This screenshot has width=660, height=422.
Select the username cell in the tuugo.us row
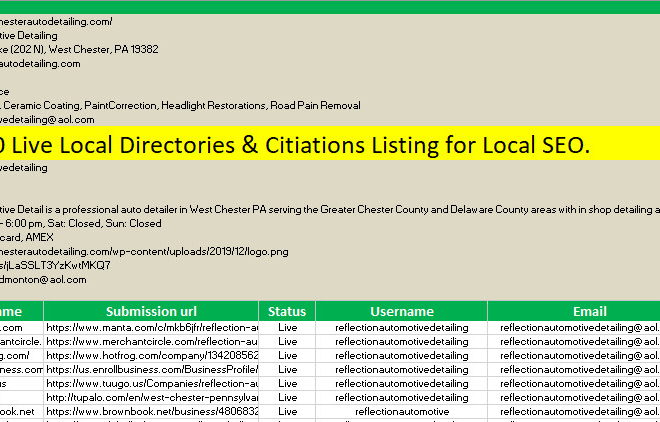(x=402, y=383)
